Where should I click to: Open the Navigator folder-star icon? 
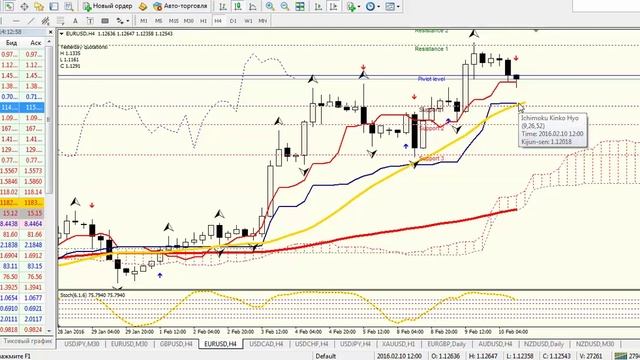(x=39, y=7)
